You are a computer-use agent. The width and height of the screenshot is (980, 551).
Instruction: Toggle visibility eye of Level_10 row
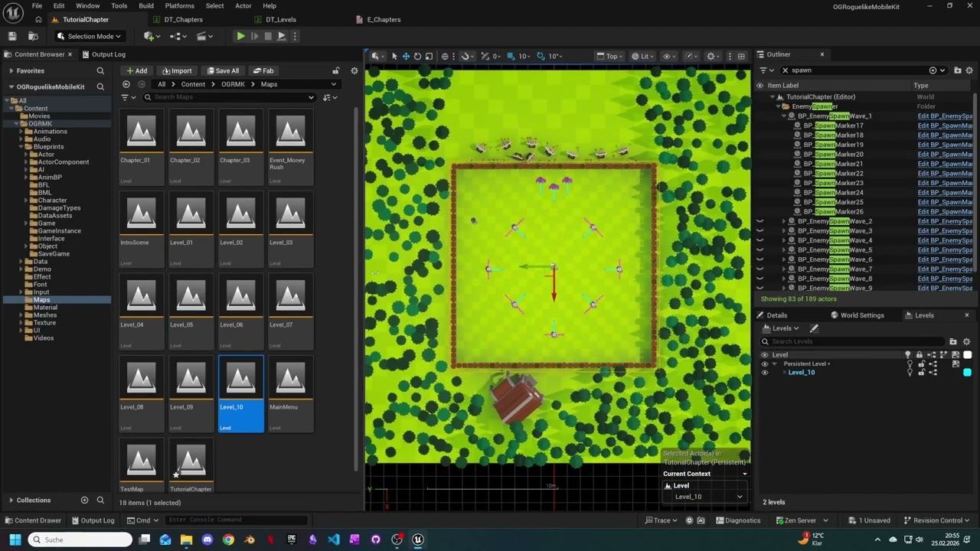click(764, 372)
